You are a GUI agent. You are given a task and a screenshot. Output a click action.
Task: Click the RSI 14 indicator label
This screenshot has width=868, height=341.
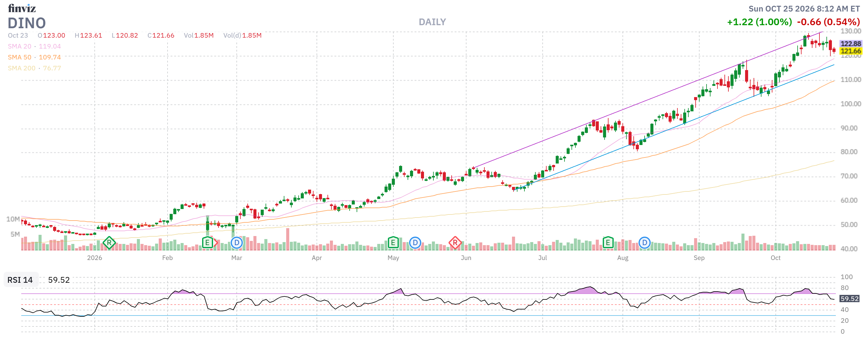pos(20,280)
